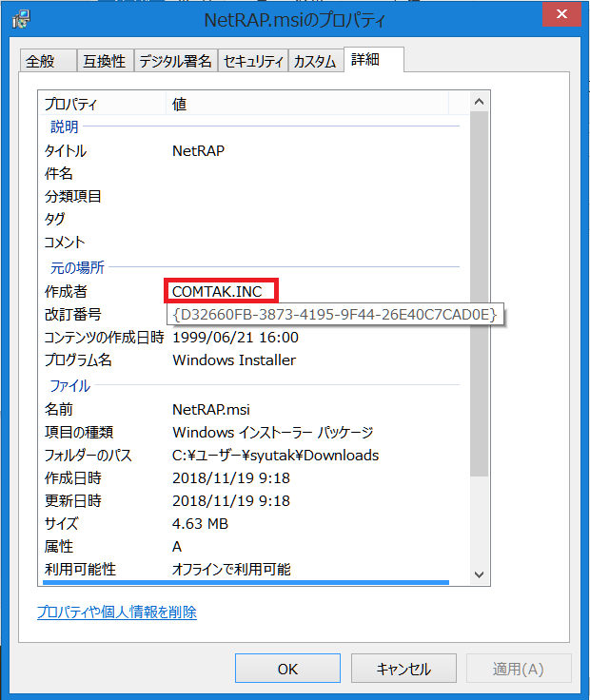
Task: Select value 1999/06/21 16:00
Action: (x=235, y=338)
